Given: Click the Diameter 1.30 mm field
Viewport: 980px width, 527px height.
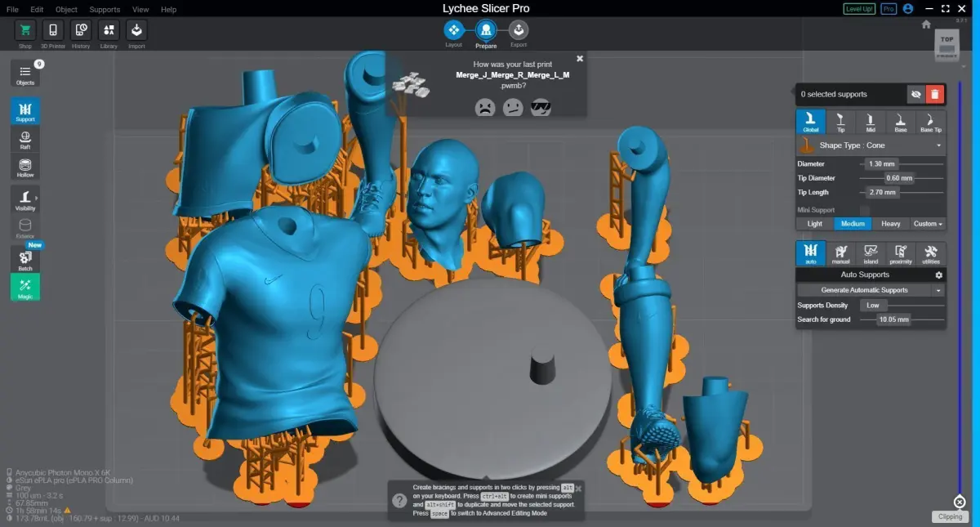Looking at the screenshot, I should pyautogui.click(x=882, y=164).
